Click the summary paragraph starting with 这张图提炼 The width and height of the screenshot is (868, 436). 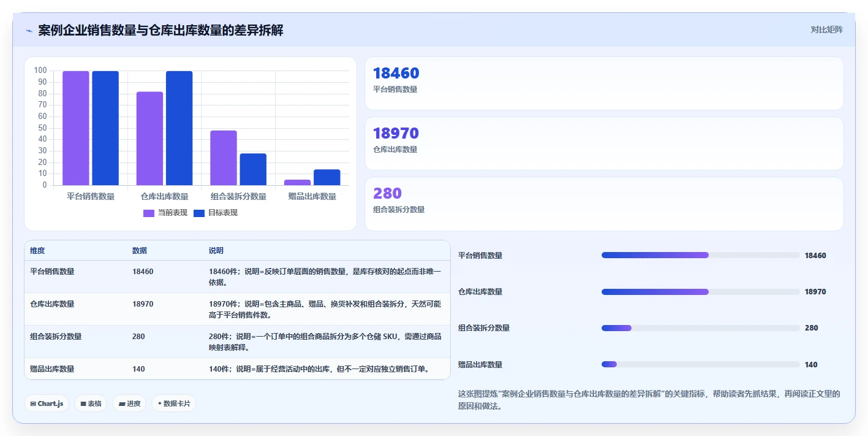pyautogui.click(x=649, y=400)
